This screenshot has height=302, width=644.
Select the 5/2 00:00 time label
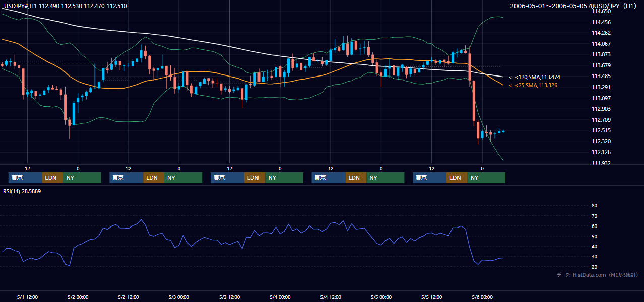click(78, 297)
